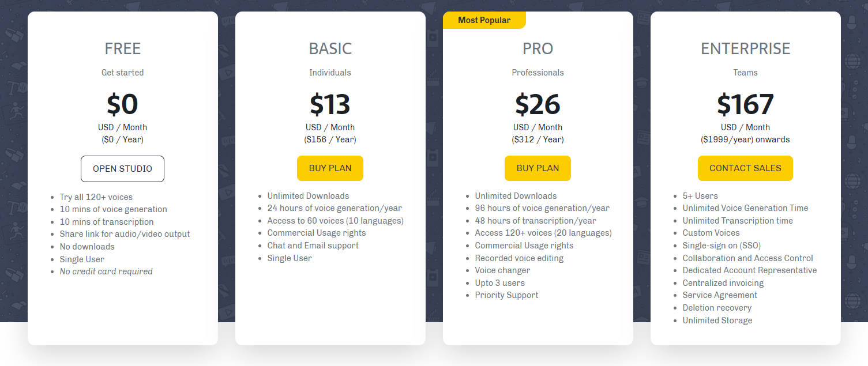The image size is (868, 366).
Task: Buy the BASIC plan
Action: point(330,168)
